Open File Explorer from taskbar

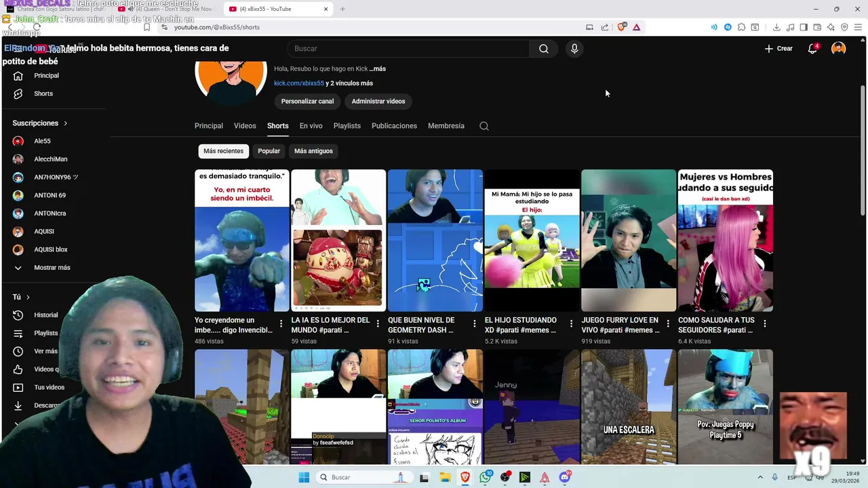pyautogui.click(x=445, y=477)
